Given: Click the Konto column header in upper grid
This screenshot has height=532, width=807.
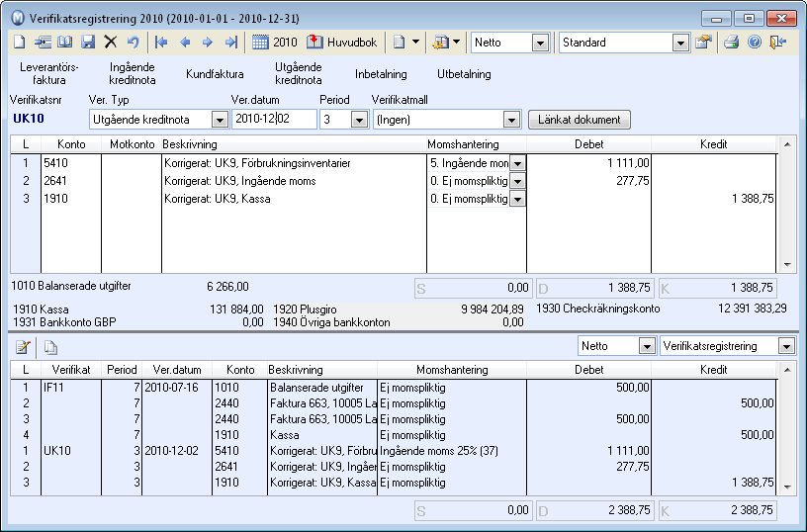Looking at the screenshot, I should click(71, 144).
